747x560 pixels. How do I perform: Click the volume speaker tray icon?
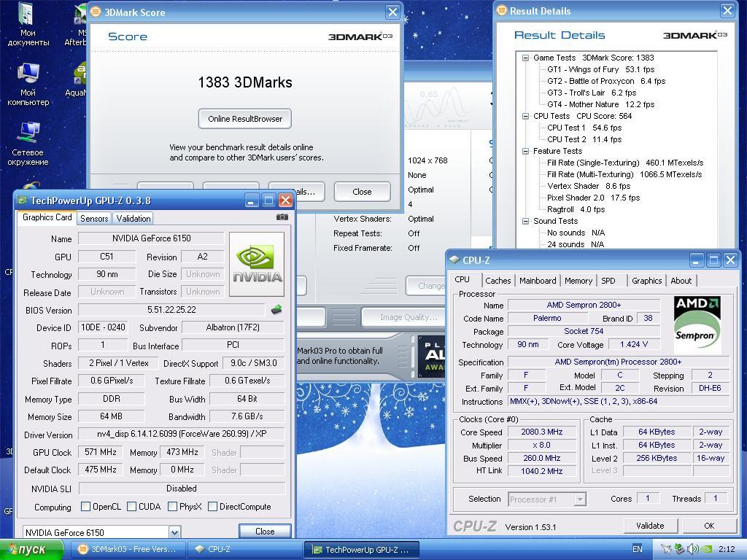point(693,549)
